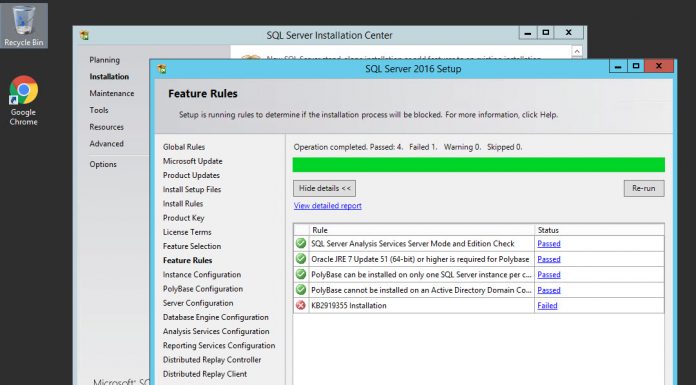Select Installation in Installation Center
The width and height of the screenshot is (696, 385).
[x=109, y=76]
